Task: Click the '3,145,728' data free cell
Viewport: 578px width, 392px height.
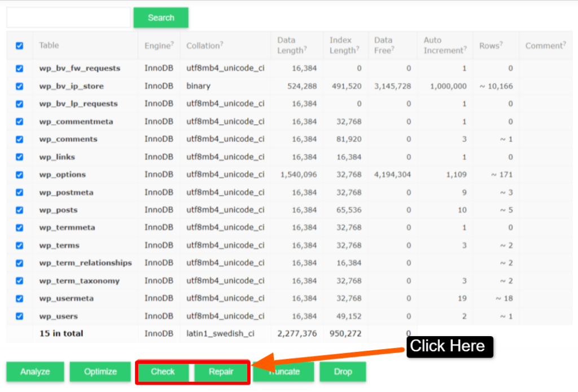Action: point(392,86)
